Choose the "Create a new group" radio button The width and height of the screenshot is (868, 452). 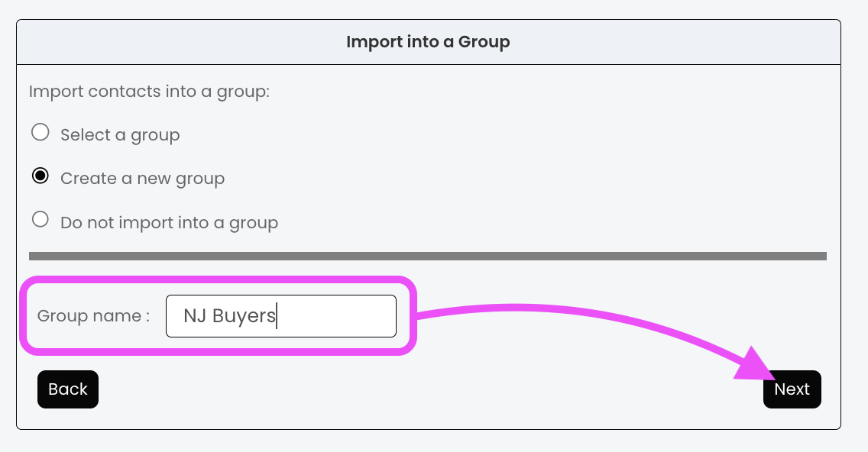point(40,177)
